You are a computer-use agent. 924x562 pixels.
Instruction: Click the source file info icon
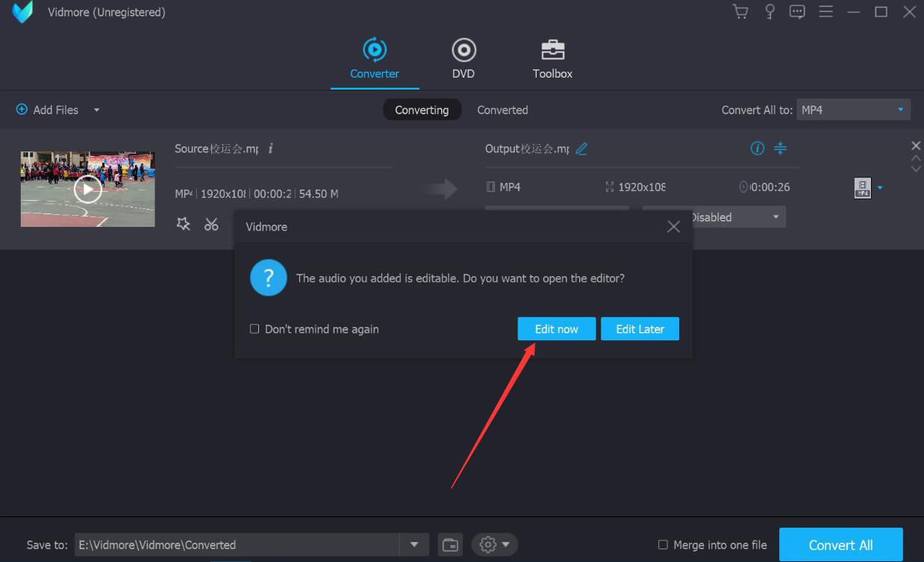pos(270,149)
